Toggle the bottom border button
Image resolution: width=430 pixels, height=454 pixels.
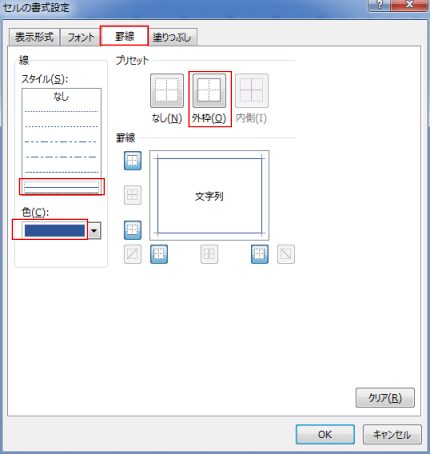click(133, 230)
